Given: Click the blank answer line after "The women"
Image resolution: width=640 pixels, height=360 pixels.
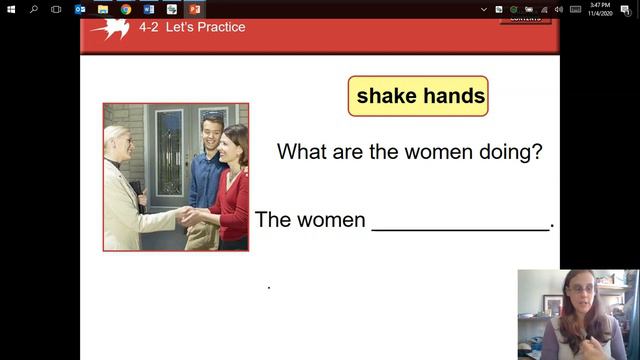Looking at the screenshot, I should click(460, 229).
